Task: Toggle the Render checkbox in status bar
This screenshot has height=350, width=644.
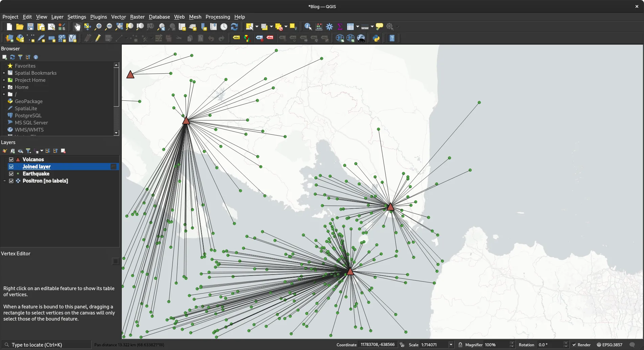Action: pyautogui.click(x=574, y=345)
